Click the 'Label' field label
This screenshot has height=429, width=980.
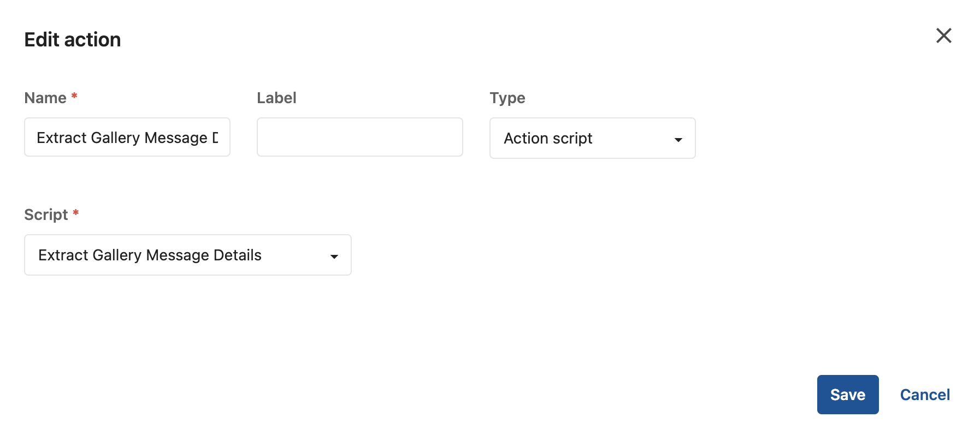click(x=276, y=98)
